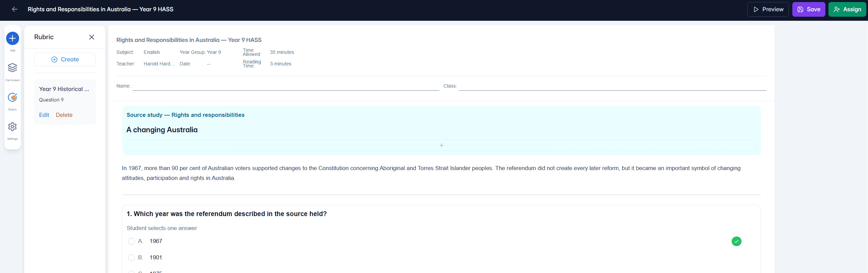Image resolution: width=868 pixels, height=273 pixels.
Task: Open the Curriculum layers icon
Action: (x=13, y=68)
